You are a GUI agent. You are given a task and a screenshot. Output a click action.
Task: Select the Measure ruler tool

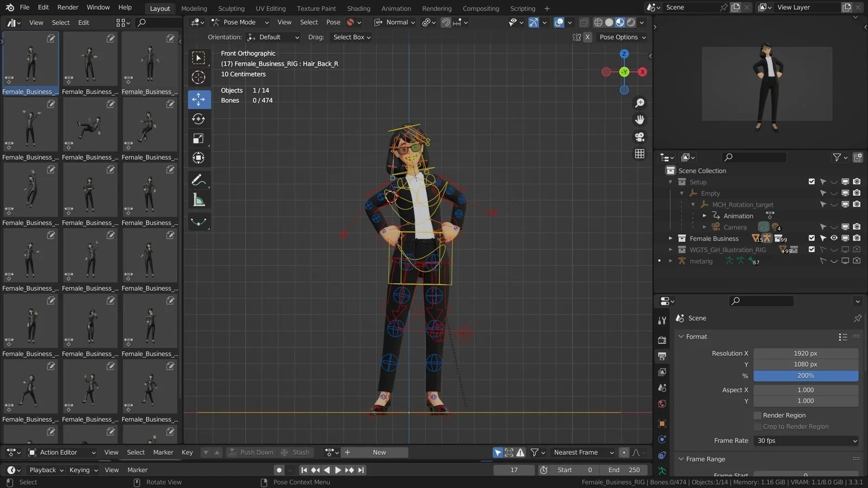199,200
